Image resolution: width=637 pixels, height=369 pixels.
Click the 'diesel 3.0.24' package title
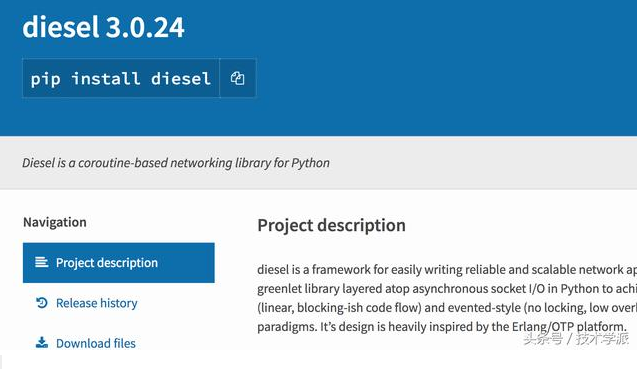coord(104,27)
